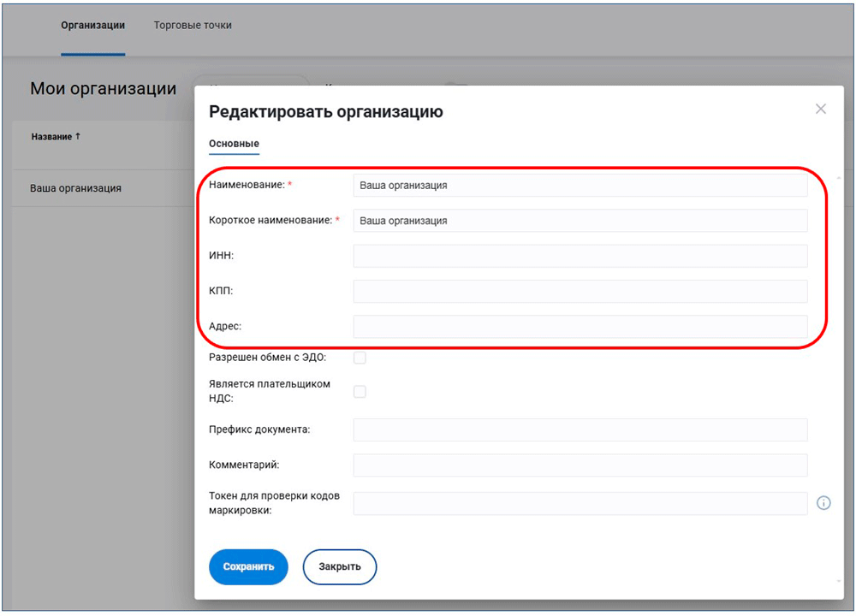
Task: Focus the Наименование input field
Action: 580,185
